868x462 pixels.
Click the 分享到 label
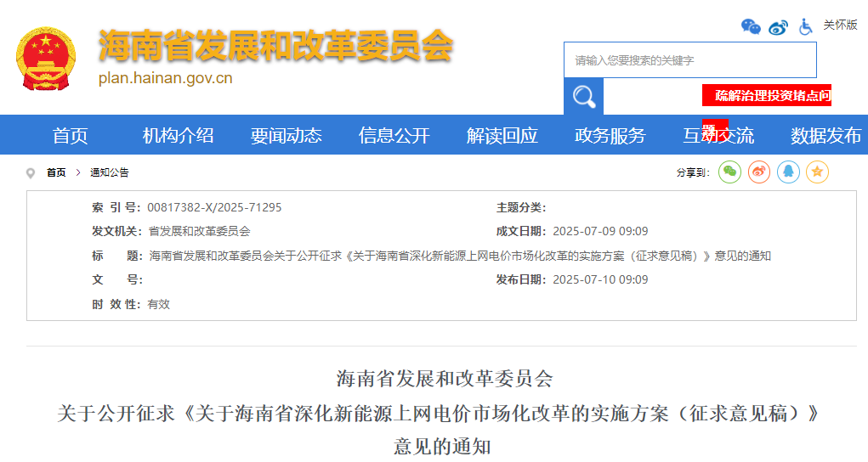(693, 172)
